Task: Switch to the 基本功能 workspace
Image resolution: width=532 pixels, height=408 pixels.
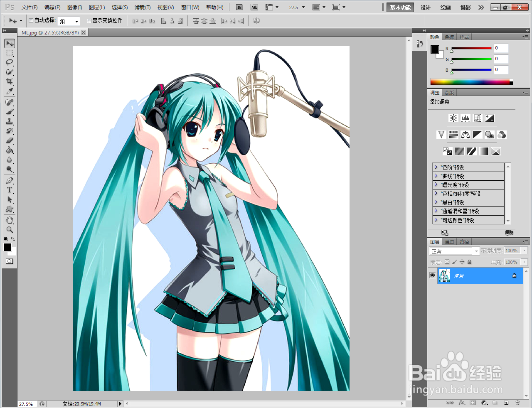Action: click(400, 7)
